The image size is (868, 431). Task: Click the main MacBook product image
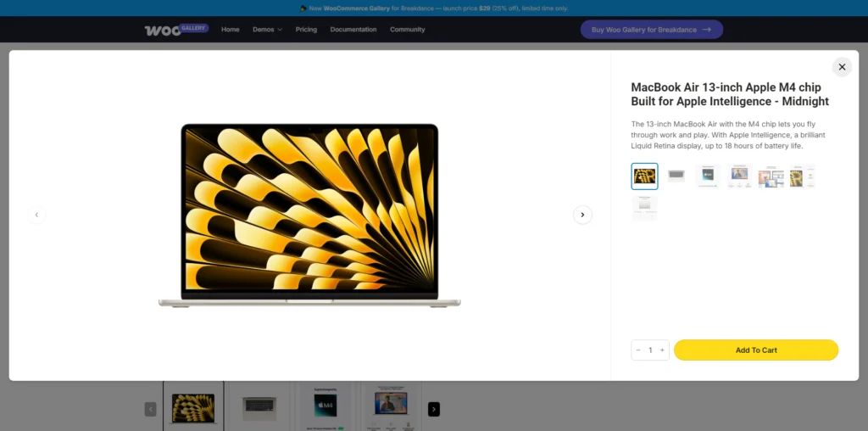coord(309,215)
